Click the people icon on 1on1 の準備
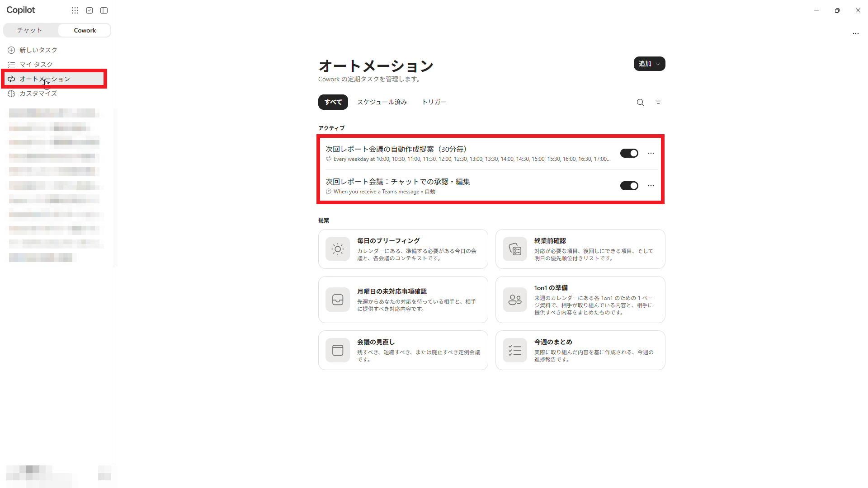This screenshot has width=868, height=488. (515, 300)
